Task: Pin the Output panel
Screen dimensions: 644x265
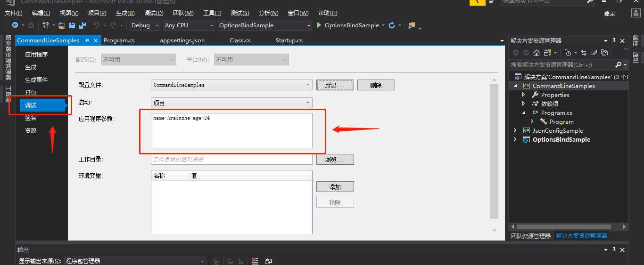Action: [614, 250]
